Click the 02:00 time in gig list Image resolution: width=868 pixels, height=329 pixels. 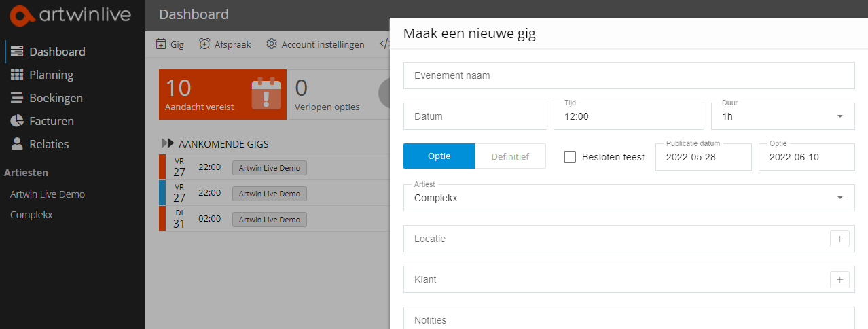[210, 219]
